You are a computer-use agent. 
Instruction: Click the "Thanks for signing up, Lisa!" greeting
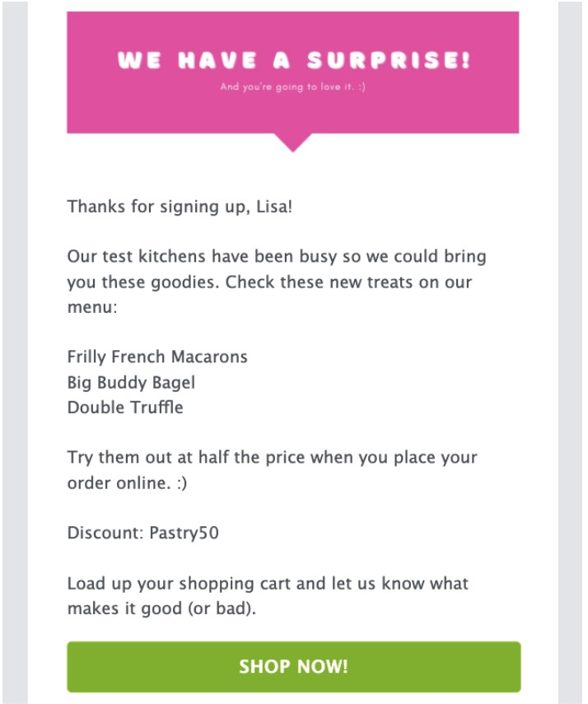(180, 206)
